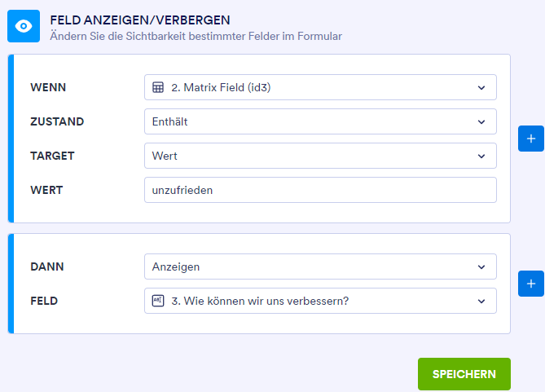Open the ZUSTAND dropdown chevron arrow
Viewport: 545px width, 392px height.
pyautogui.click(x=481, y=121)
